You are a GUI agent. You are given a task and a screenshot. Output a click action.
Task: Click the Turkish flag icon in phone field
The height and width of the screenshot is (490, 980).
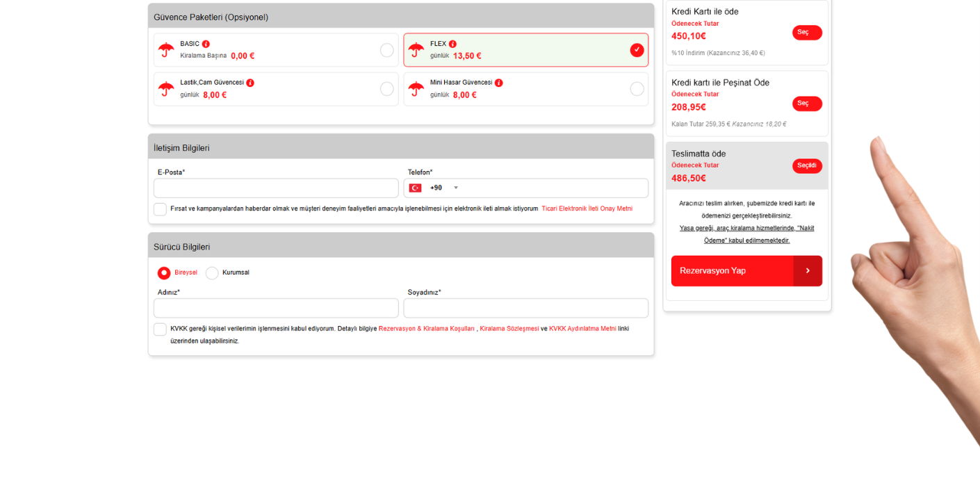click(x=416, y=188)
